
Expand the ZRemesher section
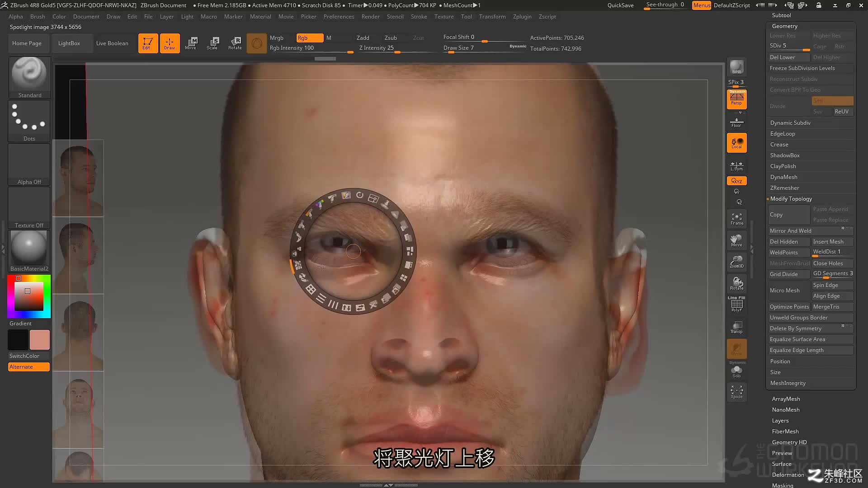point(784,188)
